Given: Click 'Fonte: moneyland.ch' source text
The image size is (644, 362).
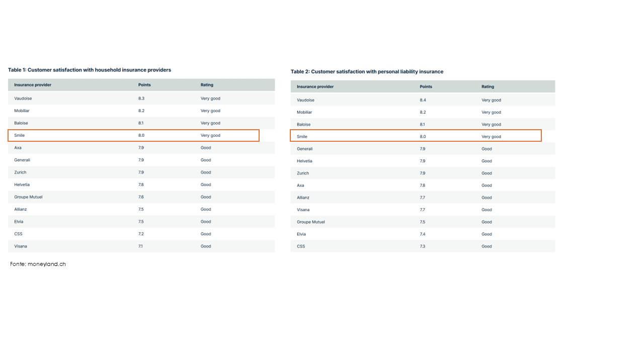Looking at the screenshot, I should [38, 264].
